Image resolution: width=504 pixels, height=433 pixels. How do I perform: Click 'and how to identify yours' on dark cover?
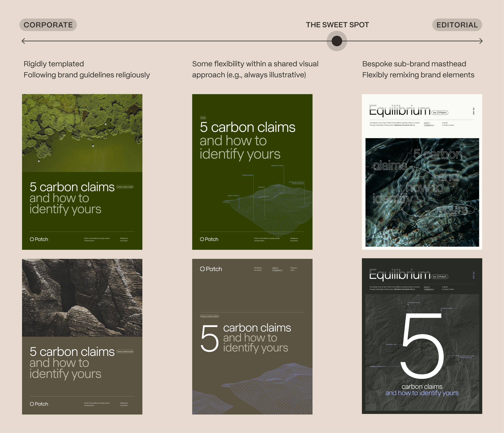(x=422, y=393)
